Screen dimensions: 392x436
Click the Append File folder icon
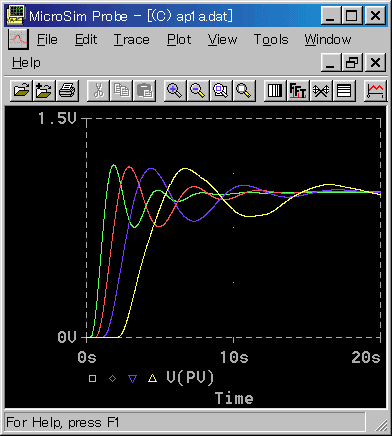pyautogui.click(x=44, y=91)
